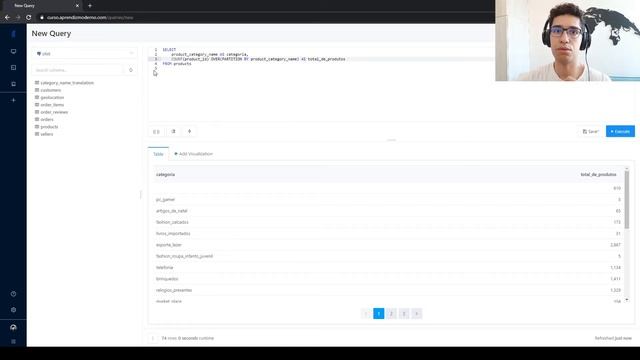The image size is (640, 360).
Task: Click pc_gamer row in results
Action: [388, 200]
